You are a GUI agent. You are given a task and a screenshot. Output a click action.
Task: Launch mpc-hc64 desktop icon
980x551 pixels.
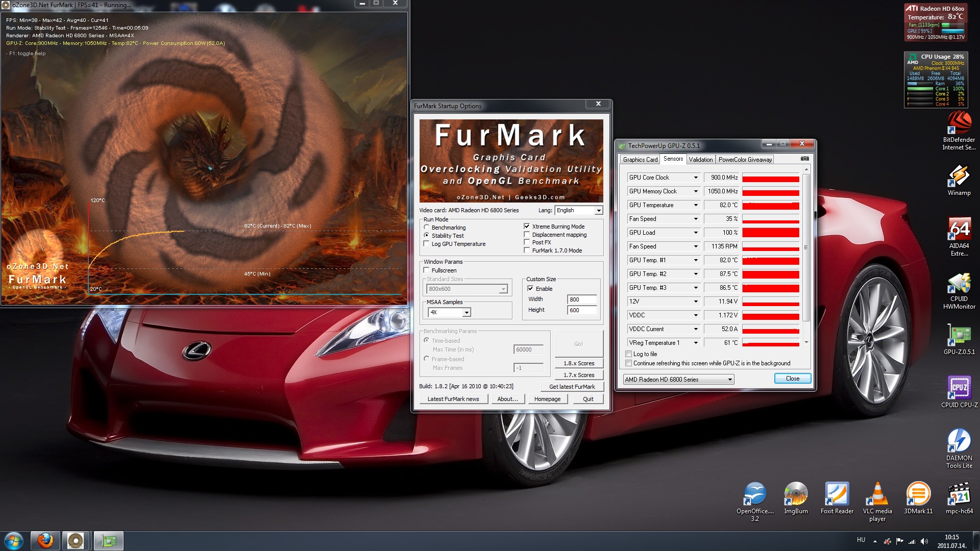(x=959, y=498)
